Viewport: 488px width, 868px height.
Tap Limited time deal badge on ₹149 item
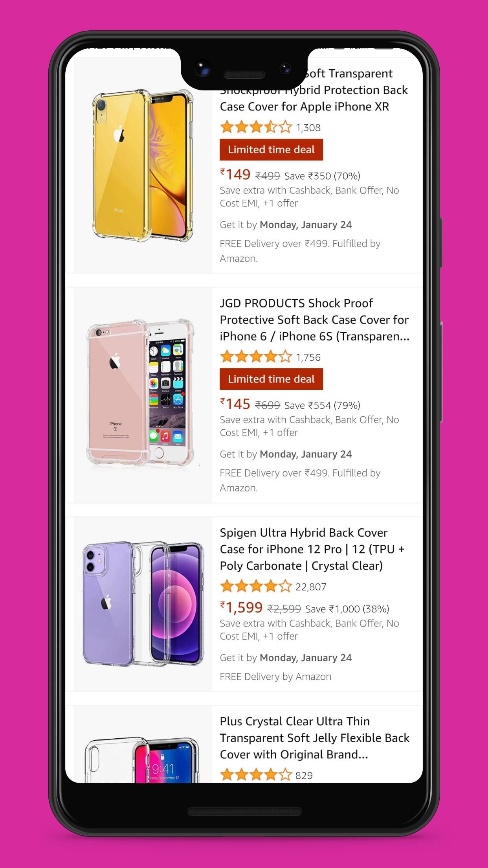(271, 149)
